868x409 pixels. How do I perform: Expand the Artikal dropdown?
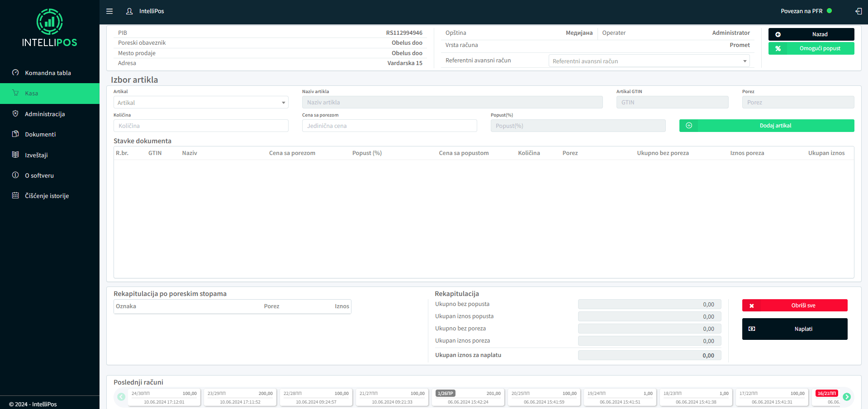[x=200, y=103]
